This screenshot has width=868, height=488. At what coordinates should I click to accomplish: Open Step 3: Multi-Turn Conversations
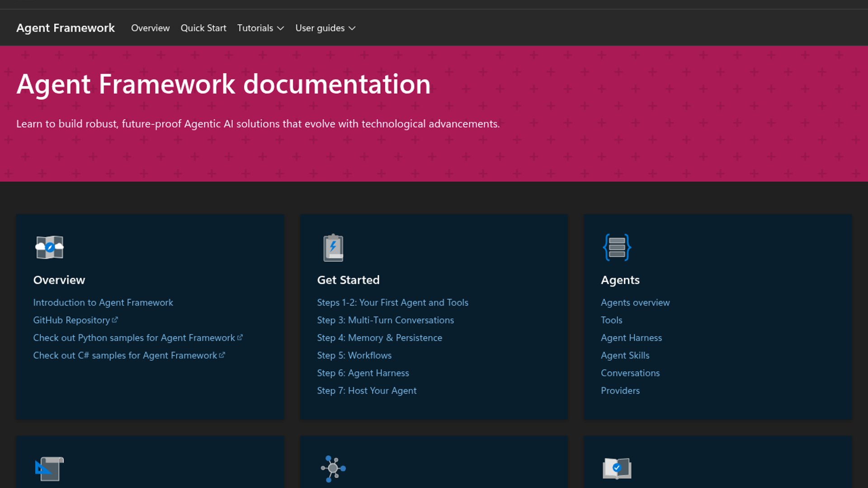(x=385, y=320)
